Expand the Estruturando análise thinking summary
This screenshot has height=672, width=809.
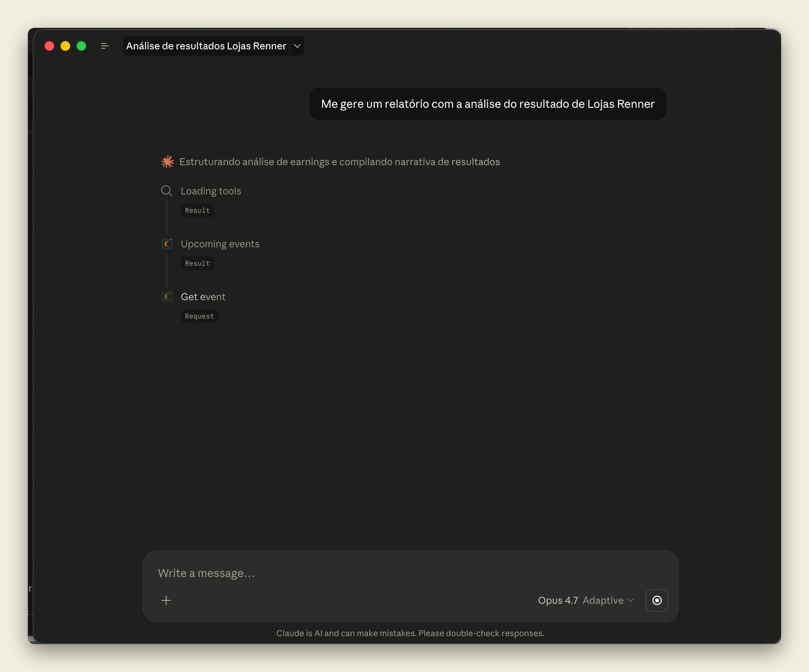click(x=339, y=162)
